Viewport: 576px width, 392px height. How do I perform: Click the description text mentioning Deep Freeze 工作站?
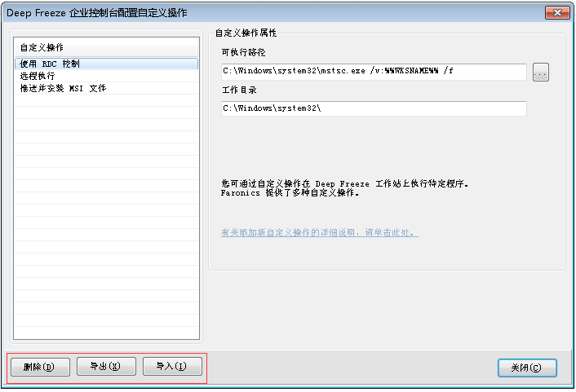click(345, 183)
